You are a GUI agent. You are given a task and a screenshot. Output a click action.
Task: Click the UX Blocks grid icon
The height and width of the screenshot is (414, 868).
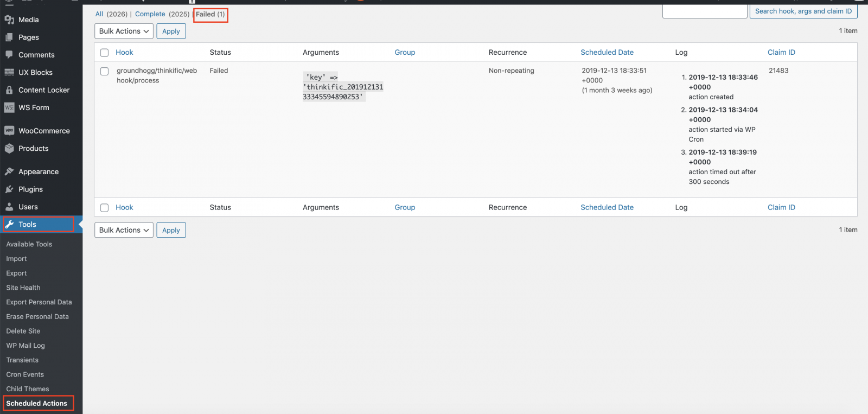click(9, 72)
